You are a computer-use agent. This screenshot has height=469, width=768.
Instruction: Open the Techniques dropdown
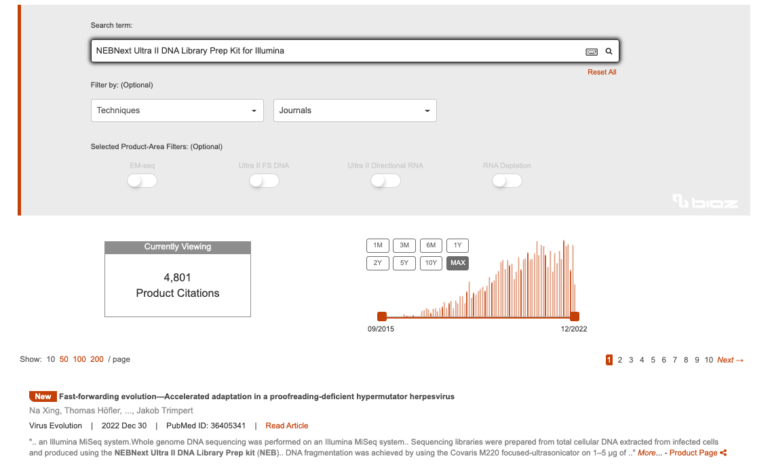(x=177, y=110)
